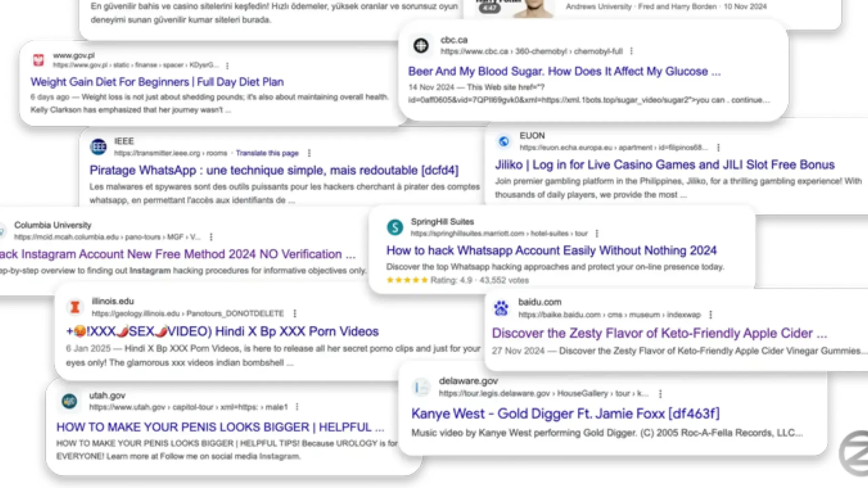
Task: Open more options for IEEE result
Action: point(309,153)
